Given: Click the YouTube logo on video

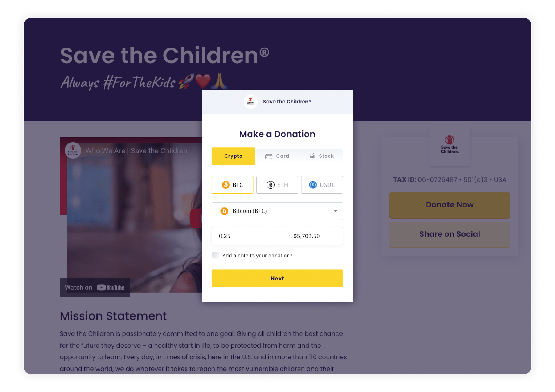Looking at the screenshot, I should click(111, 287).
